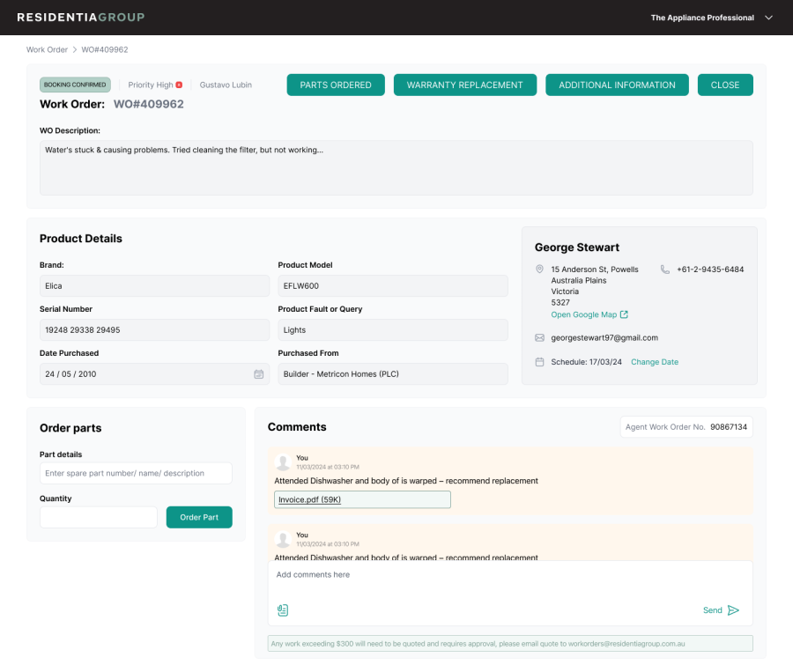This screenshot has width=793, height=672.
Task: Click the George Stewart customer name
Action: click(577, 247)
